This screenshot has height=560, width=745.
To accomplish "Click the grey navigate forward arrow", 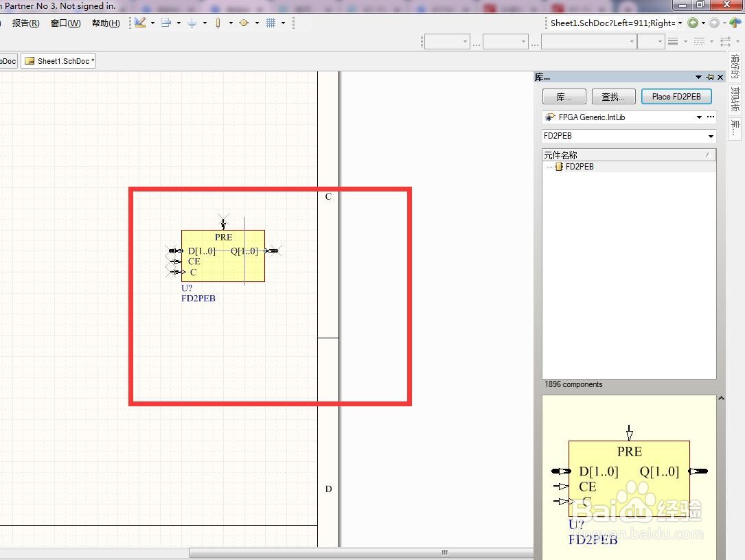I will (713, 23).
